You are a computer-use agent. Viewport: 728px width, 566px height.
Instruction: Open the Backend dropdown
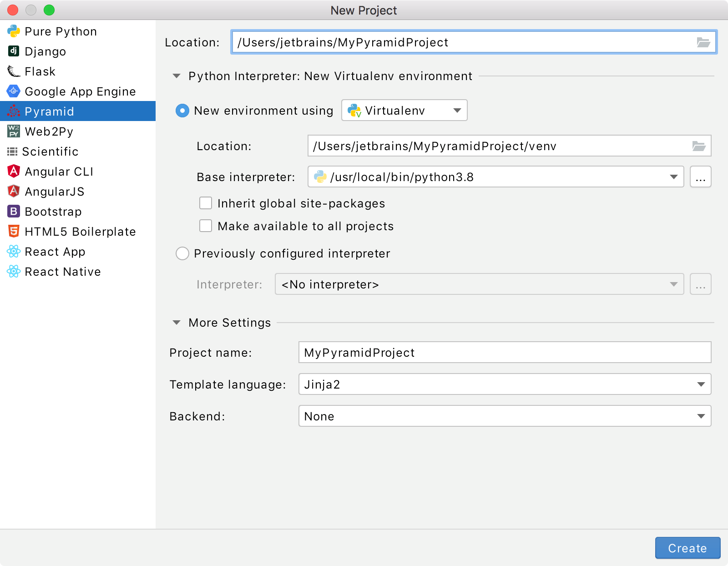pos(504,416)
